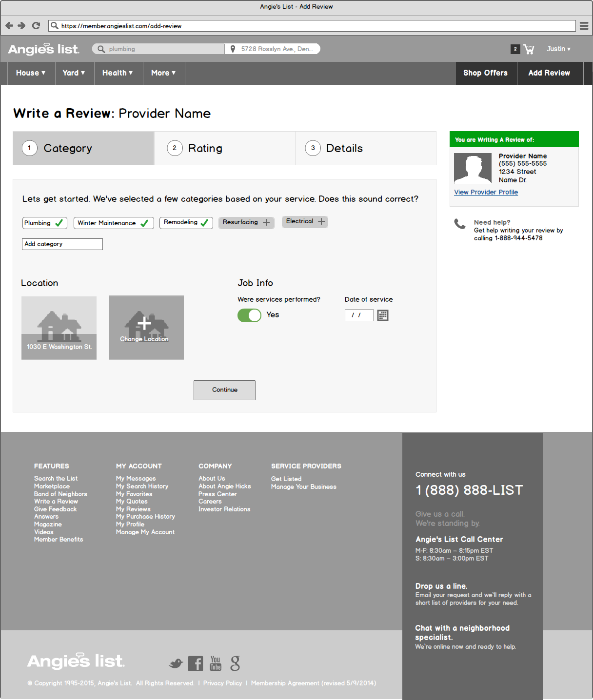Open the Twitter bird icon in footer
Viewport: 593px width, 700px height.
[176, 663]
